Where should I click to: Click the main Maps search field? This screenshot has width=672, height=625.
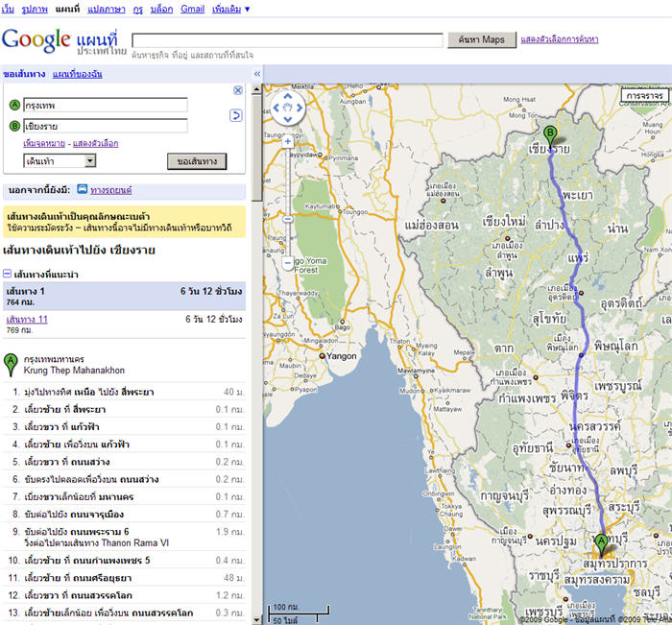pos(287,40)
